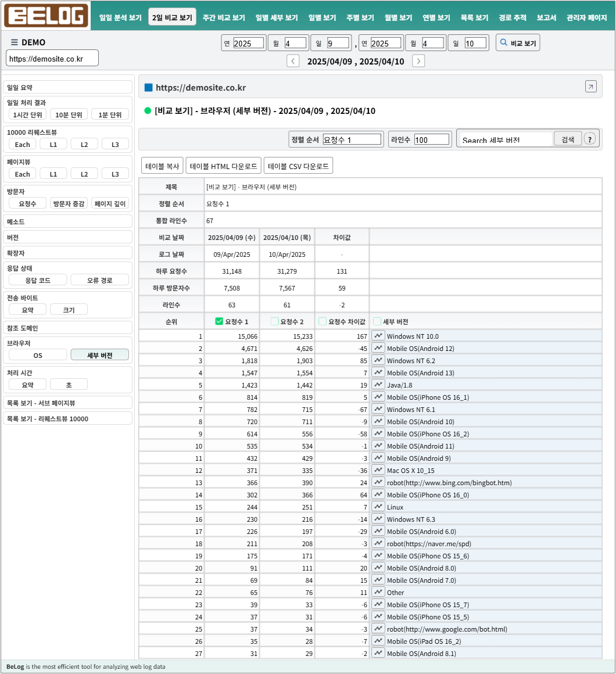Switch to 주간 비교 보기 tab
Screen dimensions: 616x674
tap(224, 17)
